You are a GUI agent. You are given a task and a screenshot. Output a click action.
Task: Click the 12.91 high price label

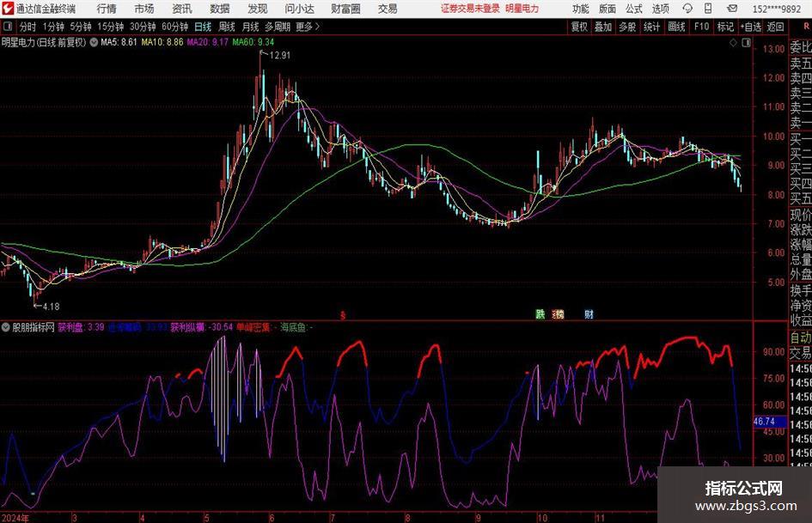click(x=280, y=56)
